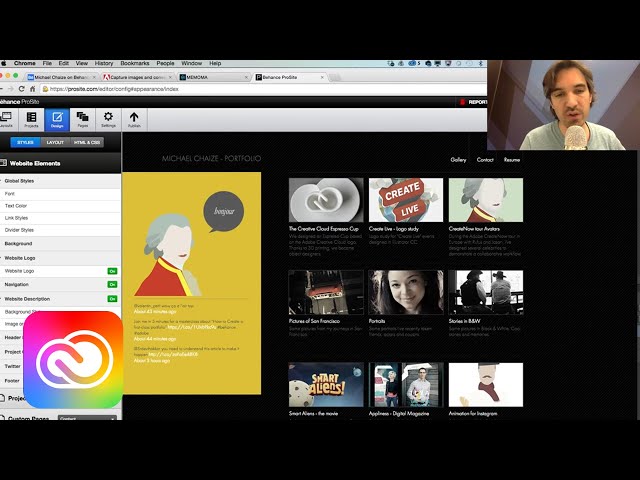Open the Create Live logo study thumbnail

click(406, 200)
